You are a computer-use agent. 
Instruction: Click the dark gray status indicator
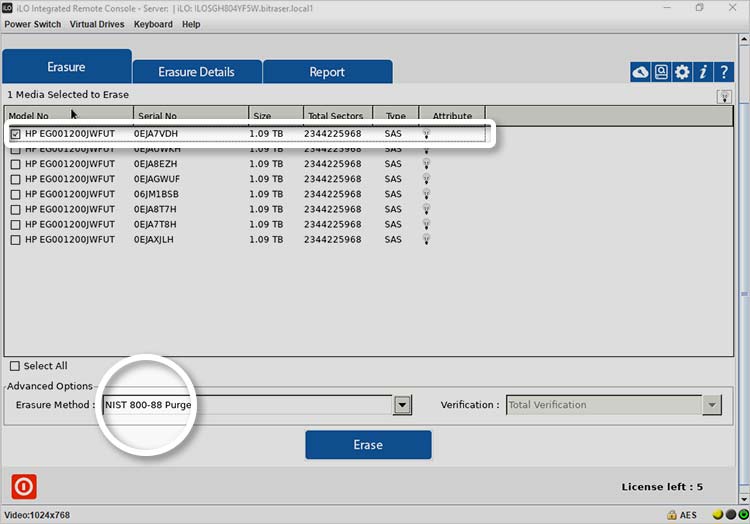click(x=731, y=515)
